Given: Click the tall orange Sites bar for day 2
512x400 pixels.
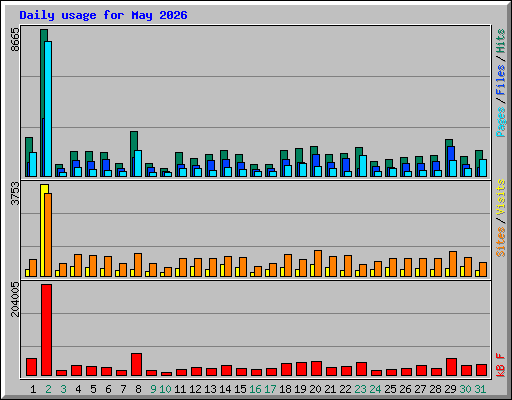Looking at the screenshot, I should [x=48, y=235].
